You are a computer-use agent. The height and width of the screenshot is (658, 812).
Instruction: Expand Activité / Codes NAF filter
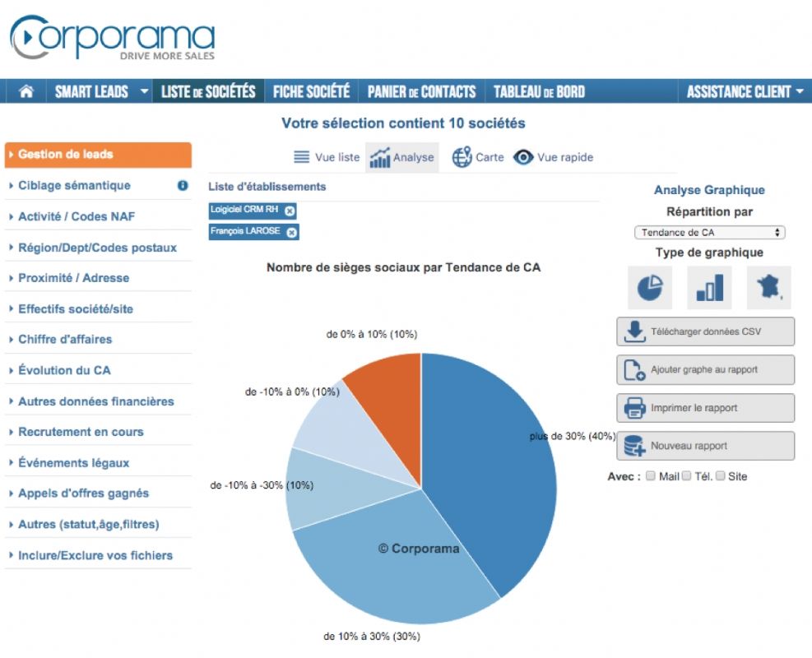(x=77, y=216)
